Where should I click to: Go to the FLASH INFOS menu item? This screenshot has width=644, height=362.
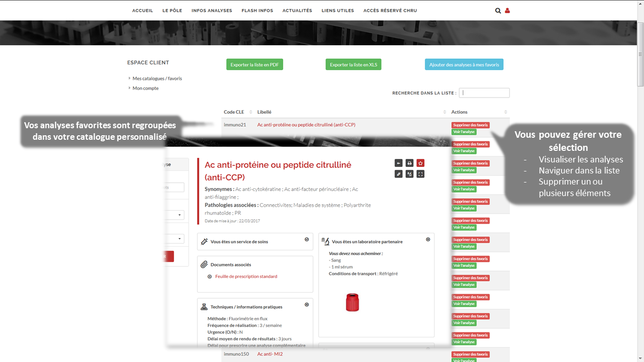pos(257,11)
